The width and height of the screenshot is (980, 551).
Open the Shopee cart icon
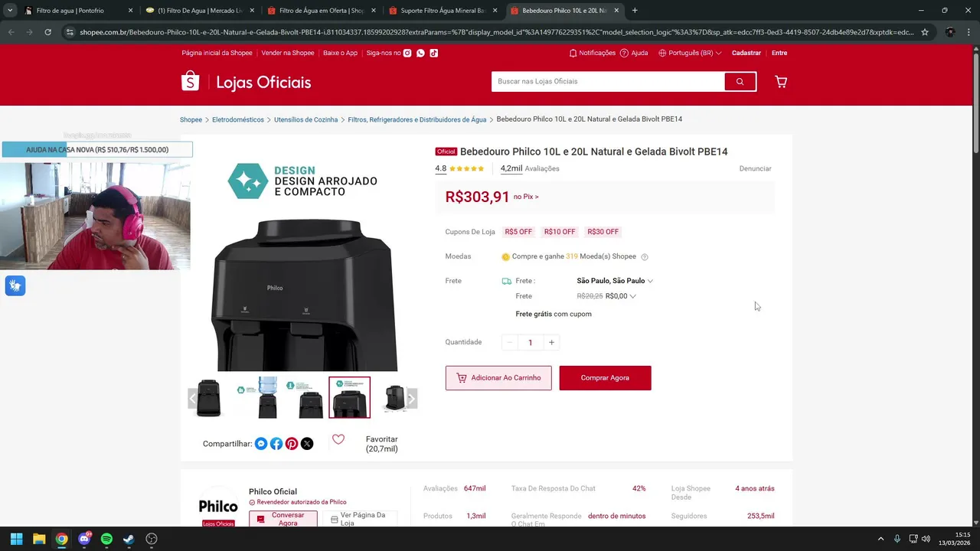(x=781, y=81)
